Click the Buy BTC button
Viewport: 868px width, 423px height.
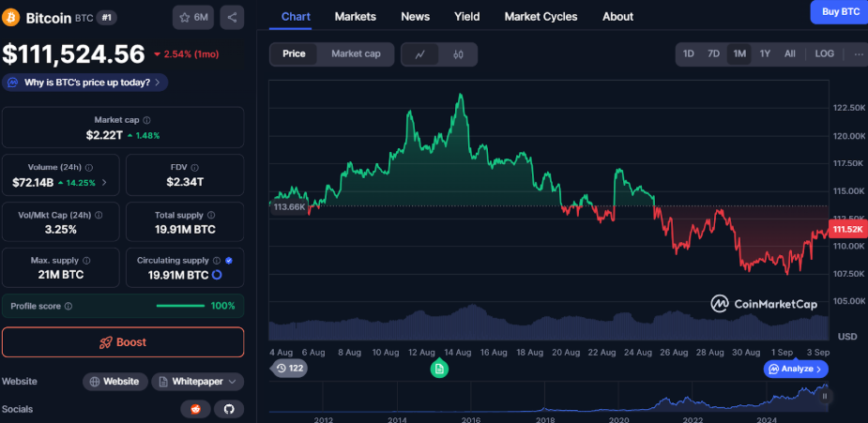(x=839, y=12)
